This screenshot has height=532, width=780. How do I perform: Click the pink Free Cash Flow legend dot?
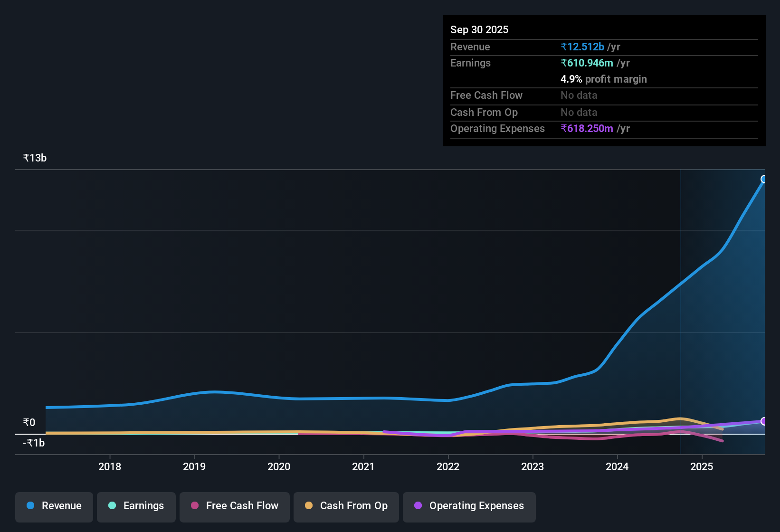[x=194, y=506]
